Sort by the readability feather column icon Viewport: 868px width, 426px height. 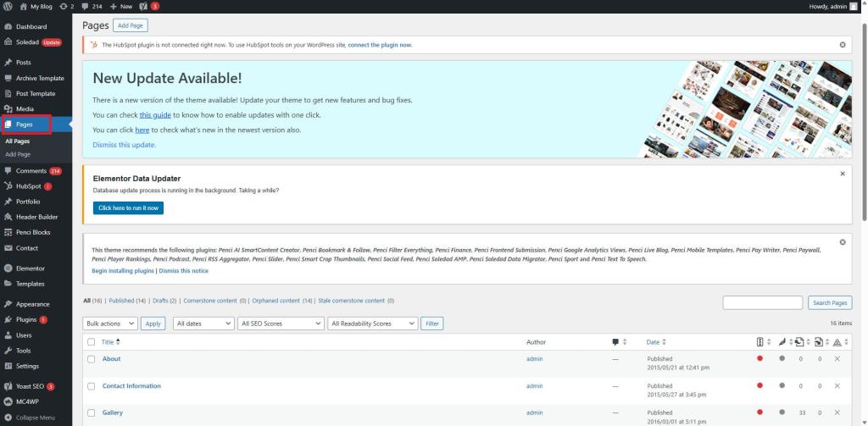tap(784, 342)
